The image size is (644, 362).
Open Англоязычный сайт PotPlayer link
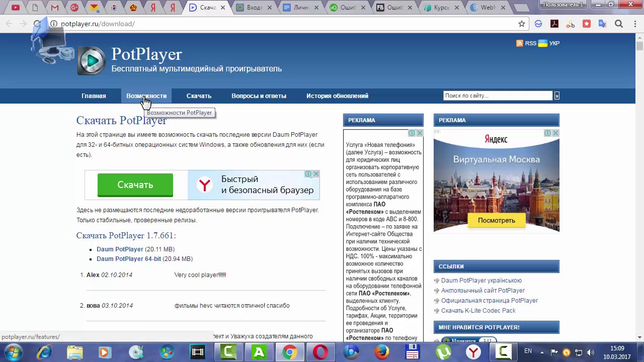pos(483,291)
